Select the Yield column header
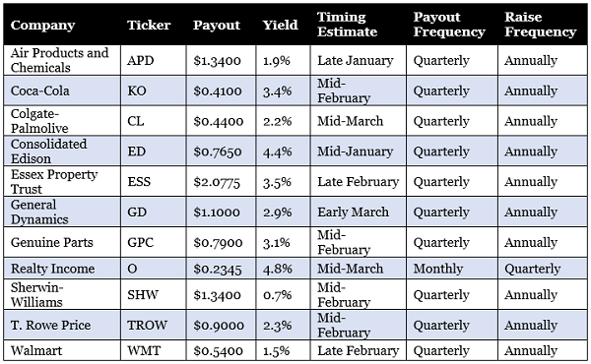Viewport: 591px width, 364px height. click(280, 25)
